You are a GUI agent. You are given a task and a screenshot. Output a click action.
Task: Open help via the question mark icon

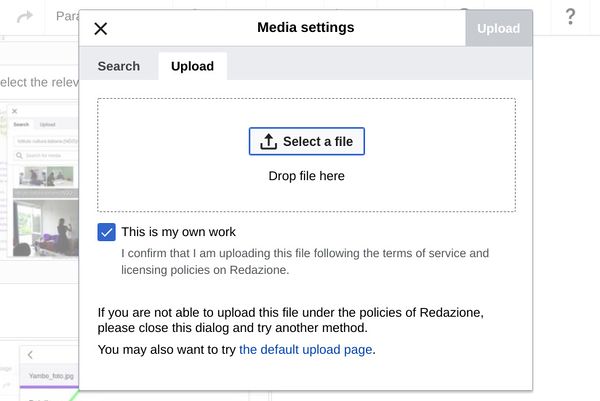coord(570,16)
